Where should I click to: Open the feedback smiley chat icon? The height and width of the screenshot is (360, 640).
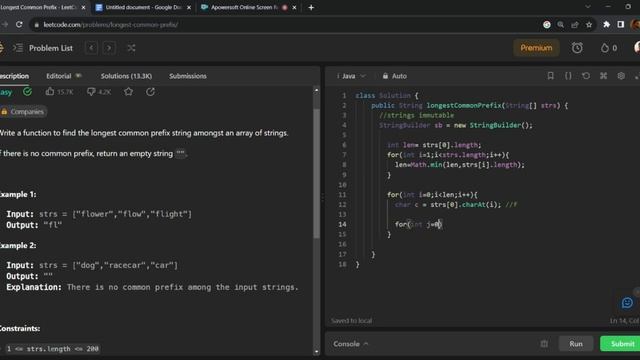(627, 303)
